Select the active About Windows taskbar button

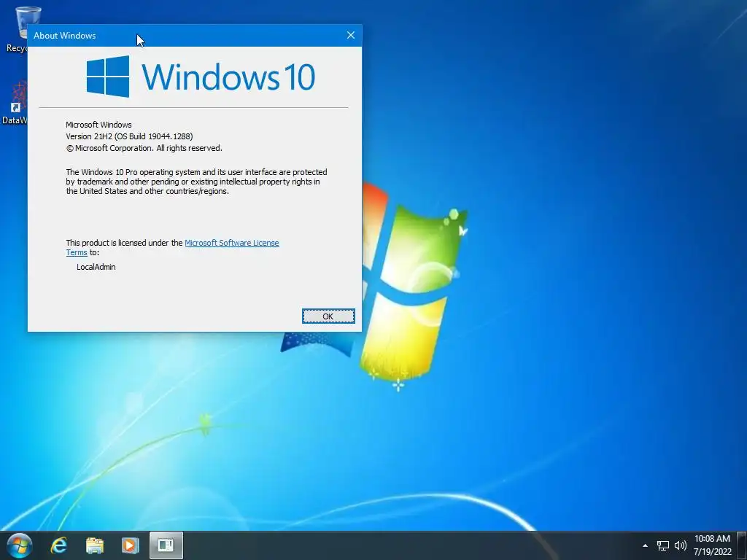click(166, 545)
